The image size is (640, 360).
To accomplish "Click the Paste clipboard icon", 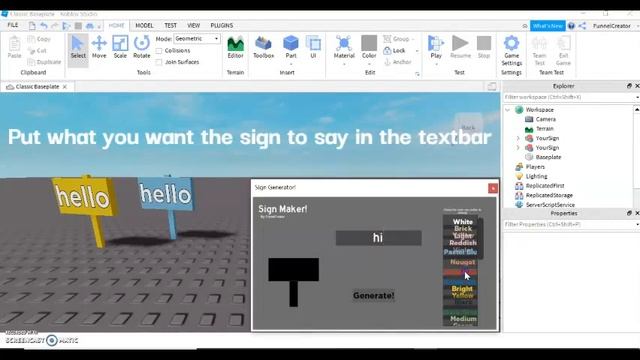I will (x=14, y=48).
